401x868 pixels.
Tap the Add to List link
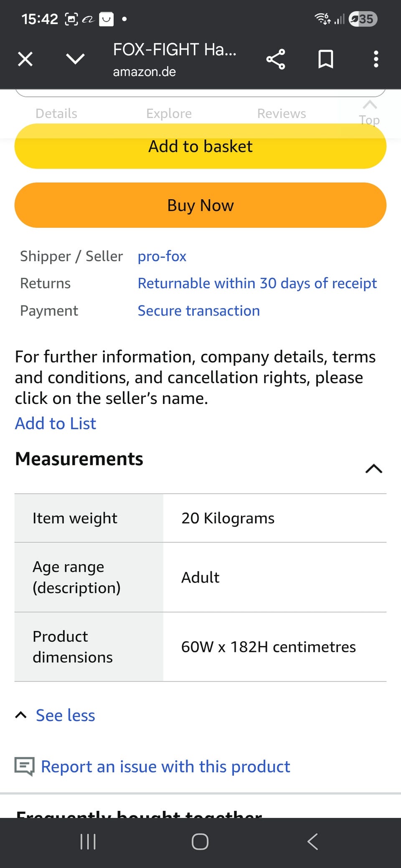point(56,424)
